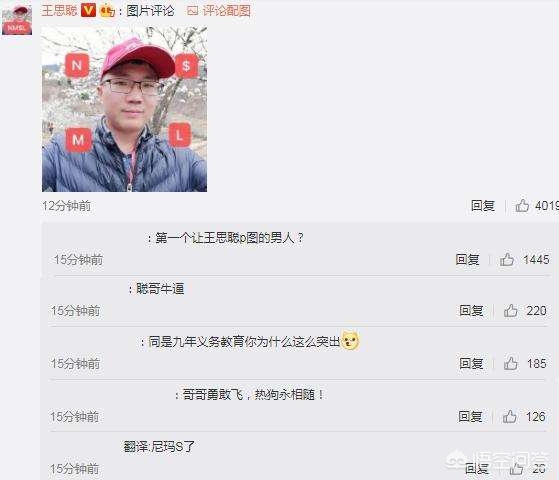Click the membership crown icon
This screenshot has height=480, width=559.
pos(107,11)
